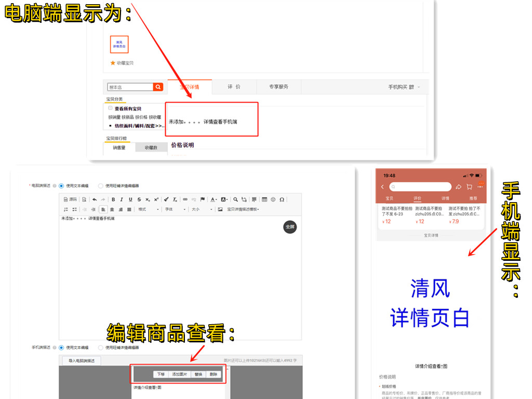The width and height of the screenshot is (532, 399).
Task: Switch to the 评价 tab
Action: coord(234,87)
